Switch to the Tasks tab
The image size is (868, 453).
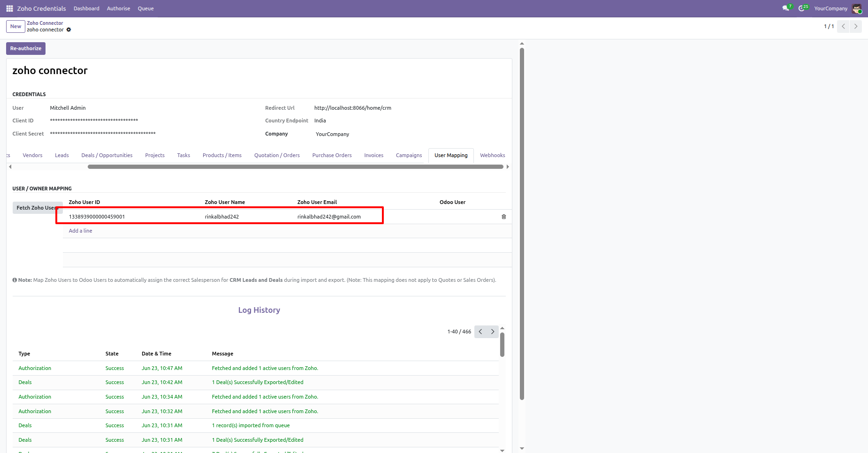coord(183,155)
